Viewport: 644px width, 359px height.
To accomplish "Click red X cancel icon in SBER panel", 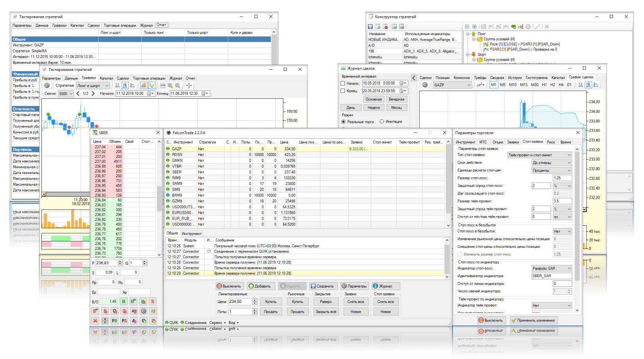I will point(95,321).
